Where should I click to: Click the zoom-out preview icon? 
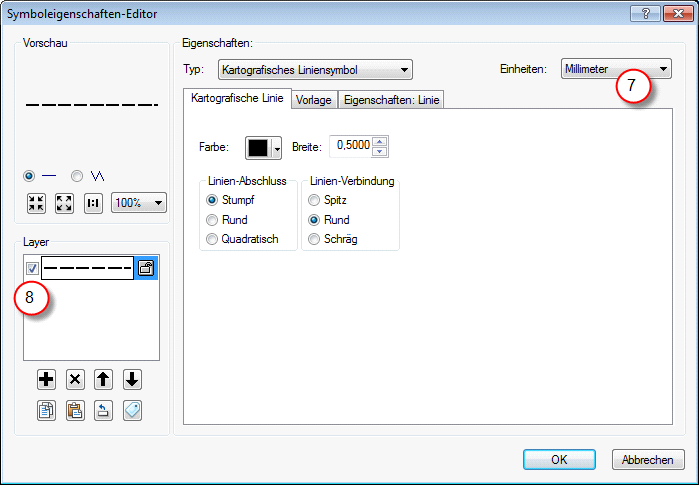tap(37, 203)
